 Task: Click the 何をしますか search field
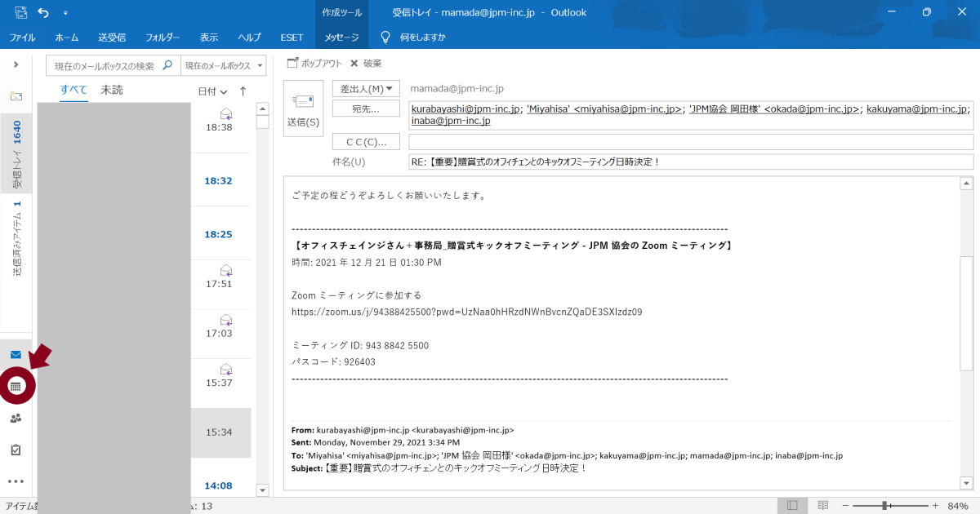[423, 38]
